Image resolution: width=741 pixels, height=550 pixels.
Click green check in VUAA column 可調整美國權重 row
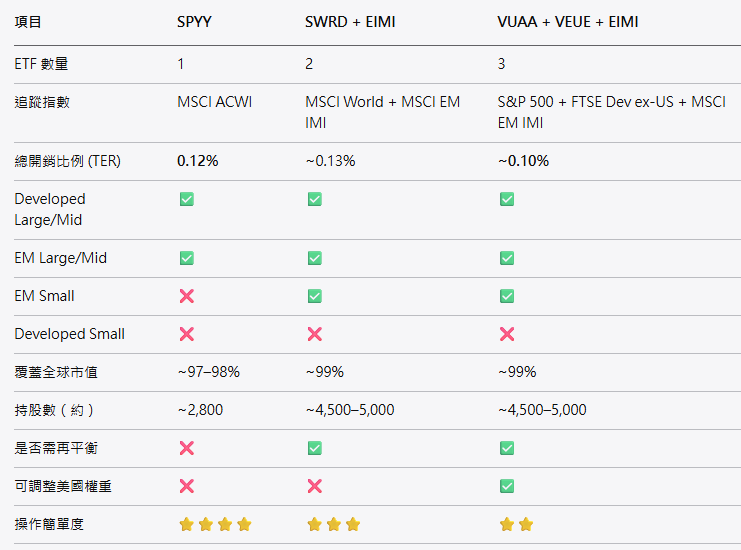[x=506, y=486]
